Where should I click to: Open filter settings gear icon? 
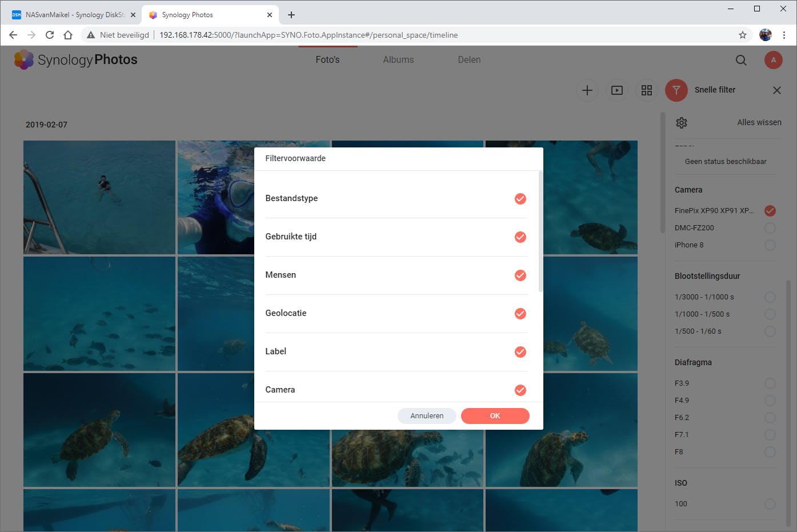coord(682,123)
